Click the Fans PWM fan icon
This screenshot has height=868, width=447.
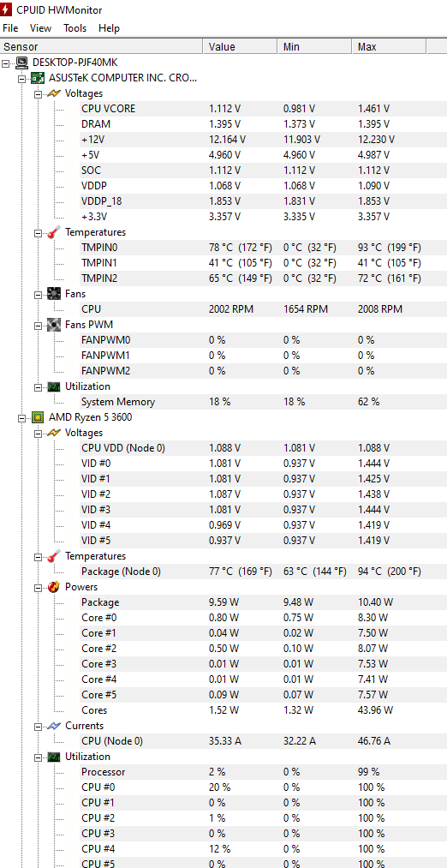[54, 325]
